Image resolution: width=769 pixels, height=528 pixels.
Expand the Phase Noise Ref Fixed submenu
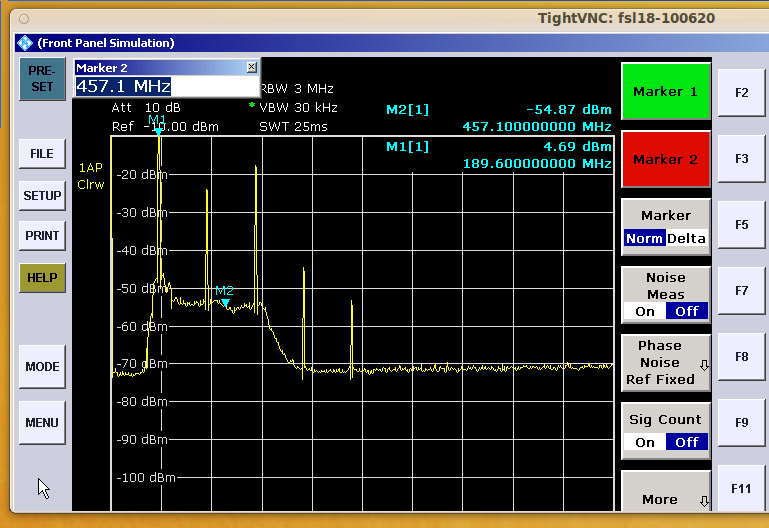(665, 362)
